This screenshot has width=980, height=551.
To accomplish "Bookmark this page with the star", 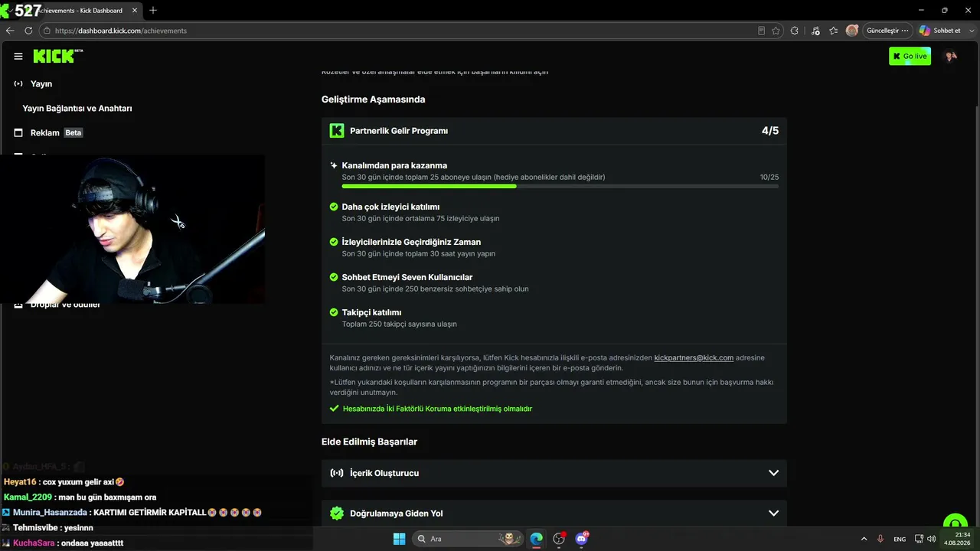I will pyautogui.click(x=776, y=31).
